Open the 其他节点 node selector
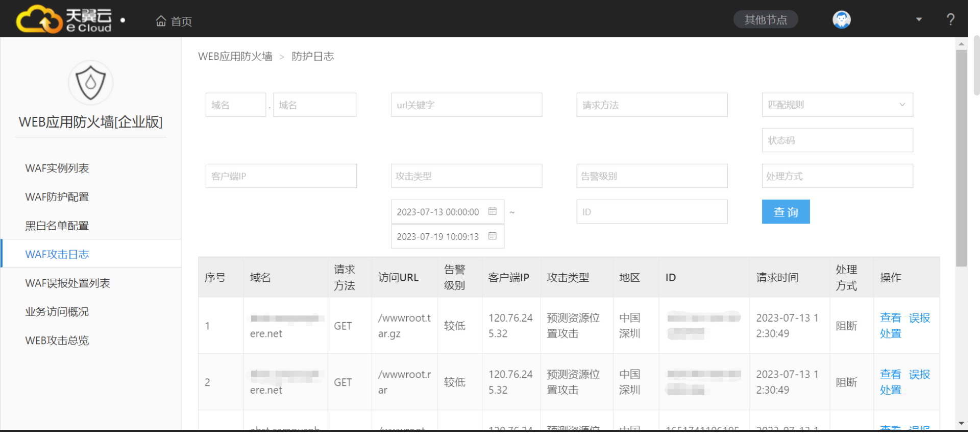Viewport: 980px width, 438px height. pyautogui.click(x=765, y=20)
